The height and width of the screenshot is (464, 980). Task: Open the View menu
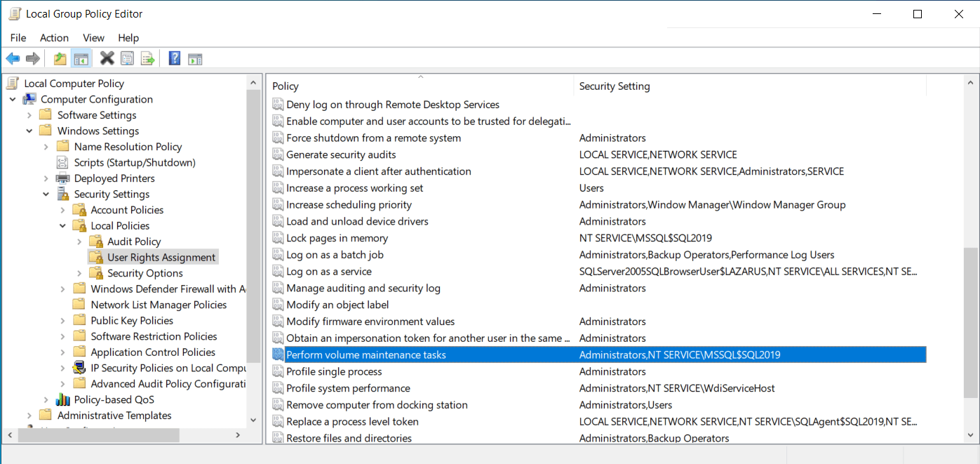tap(93, 38)
